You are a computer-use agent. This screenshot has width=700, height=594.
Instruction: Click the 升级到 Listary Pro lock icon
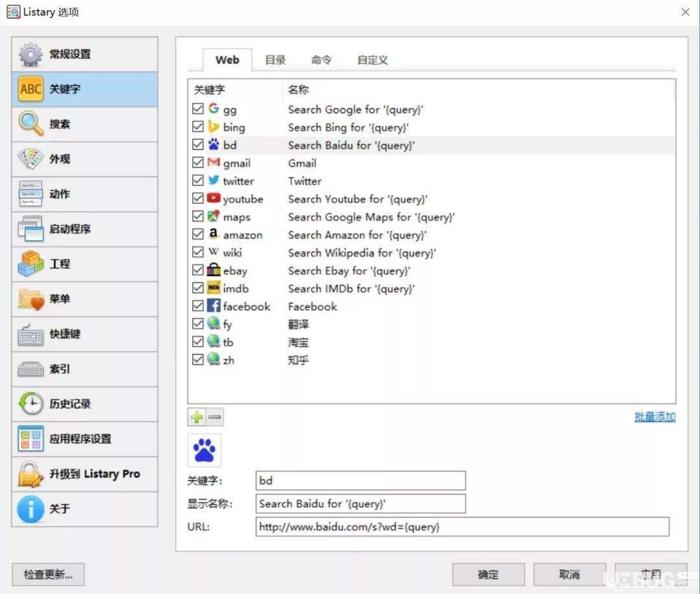tap(30, 474)
